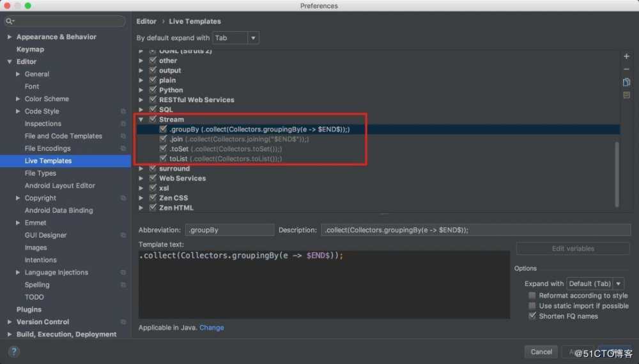Select the Zen HTML group row
Viewport: 639px width, 364px height.
pyautogui.click(x=378, y=208)
